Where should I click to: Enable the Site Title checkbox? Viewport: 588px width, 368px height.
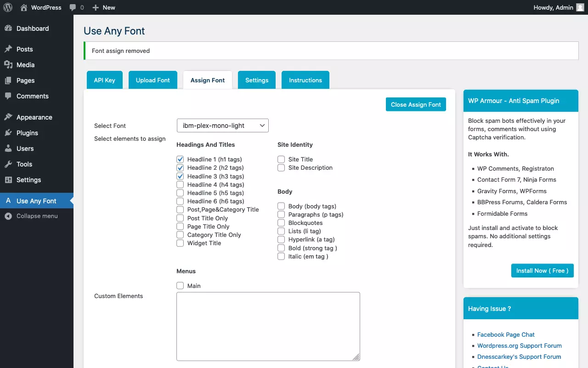281,160
